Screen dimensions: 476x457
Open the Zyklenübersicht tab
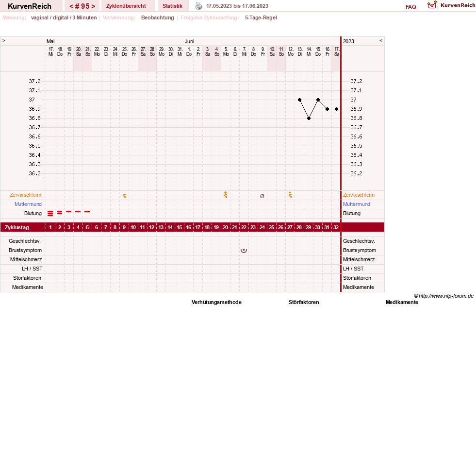(x=126, y=6)
